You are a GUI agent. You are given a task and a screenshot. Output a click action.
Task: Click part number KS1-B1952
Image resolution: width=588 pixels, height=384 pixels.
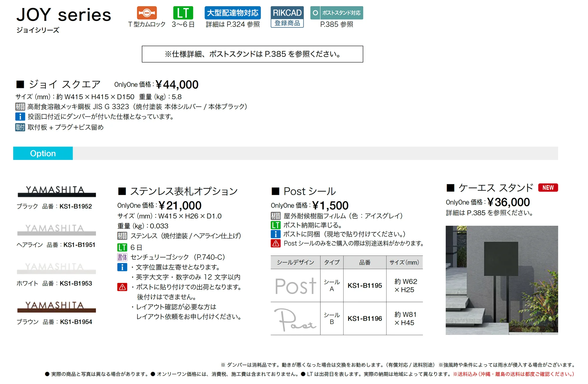[x=76, y=206]
